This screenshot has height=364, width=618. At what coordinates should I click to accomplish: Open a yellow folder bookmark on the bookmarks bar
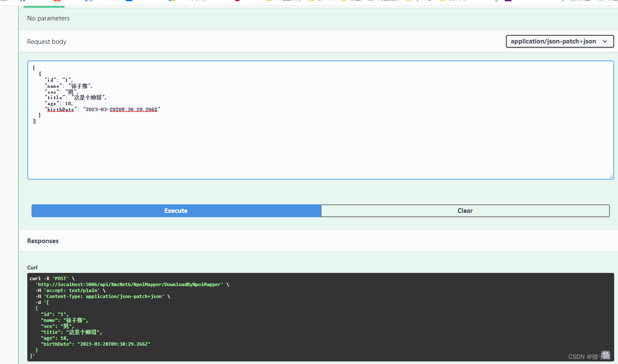pos(268,2)
